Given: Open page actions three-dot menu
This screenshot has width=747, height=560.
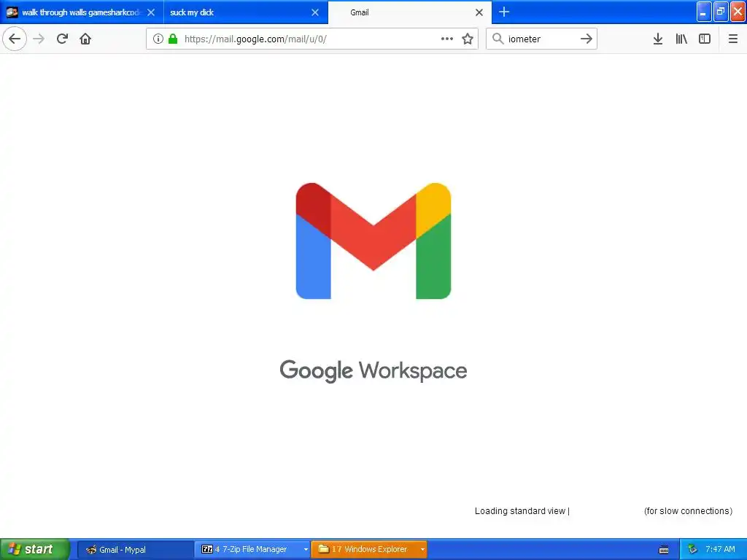Looking at the screenshot, I should pos(447,39).
